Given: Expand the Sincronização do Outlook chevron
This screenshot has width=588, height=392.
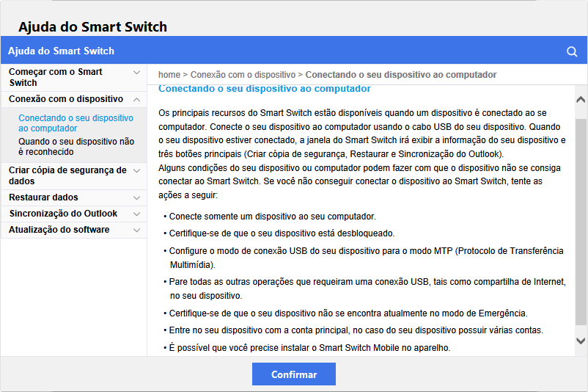Looking at the screenshot, I should point(136,214).
